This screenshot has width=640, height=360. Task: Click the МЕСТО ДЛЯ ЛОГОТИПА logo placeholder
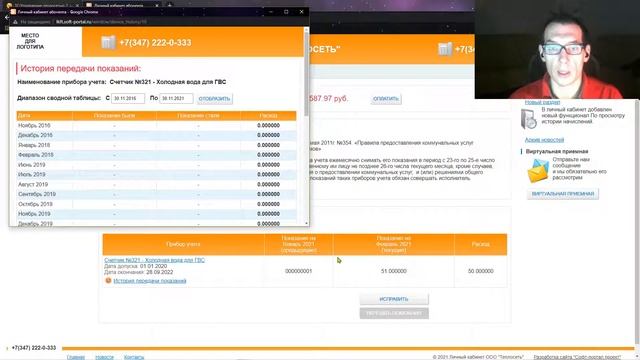[30, 41]
